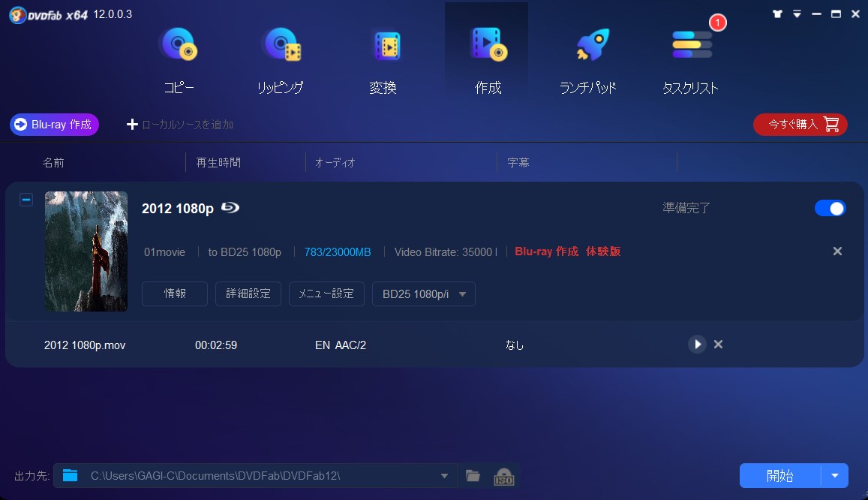868x500 pixels.
Task: Click the 01movie label
Action: [x=164, y=252]
